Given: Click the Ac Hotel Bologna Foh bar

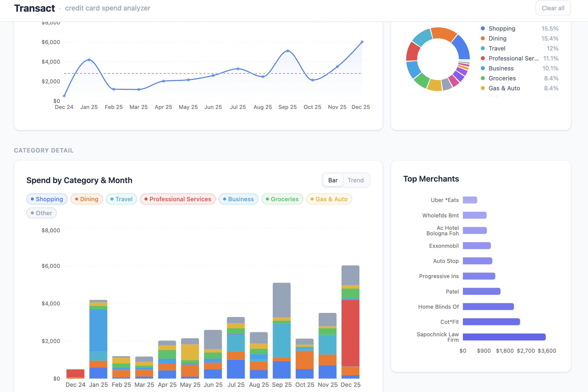Looking at the screenshot, I should pyautogui.click(x=475, y=230).
